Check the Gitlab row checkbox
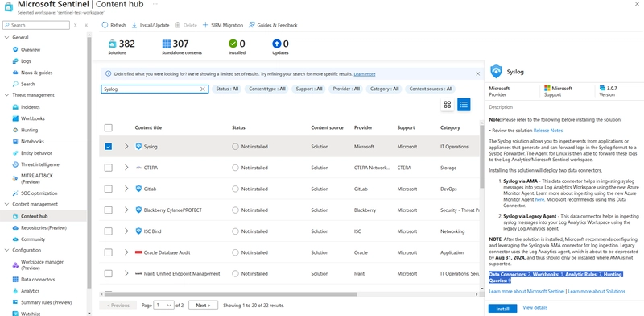Viewport: 644px width, 316px height. 108,189
